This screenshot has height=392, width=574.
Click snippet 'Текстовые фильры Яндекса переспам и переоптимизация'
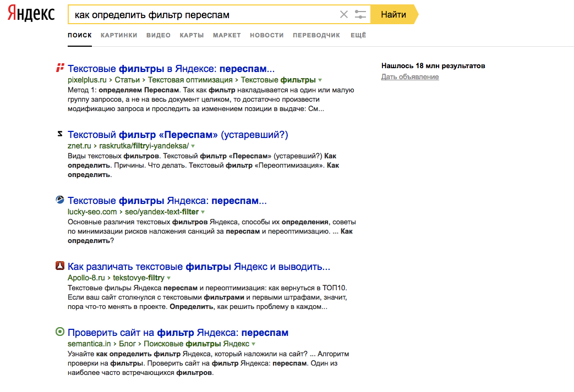166,288
